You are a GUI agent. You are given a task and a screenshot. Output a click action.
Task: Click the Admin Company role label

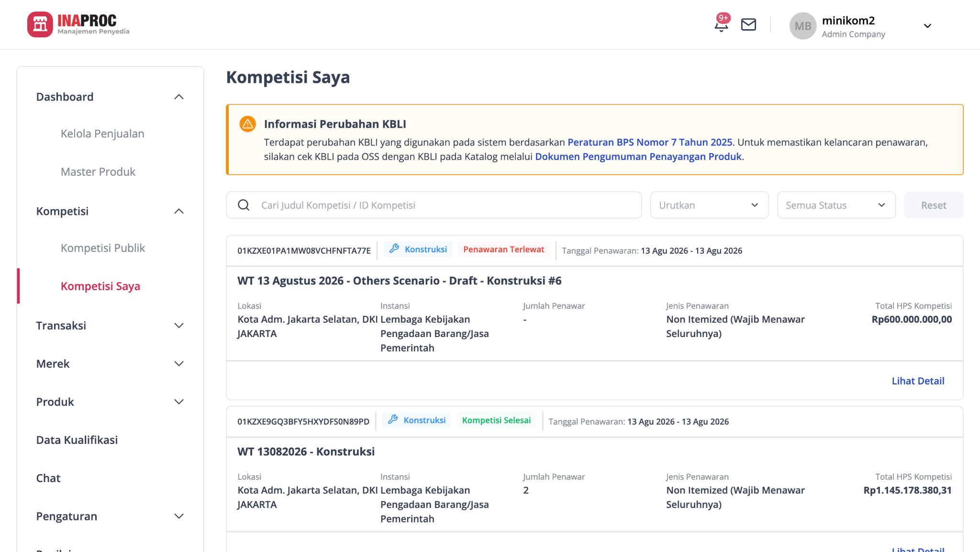[853, 34]
